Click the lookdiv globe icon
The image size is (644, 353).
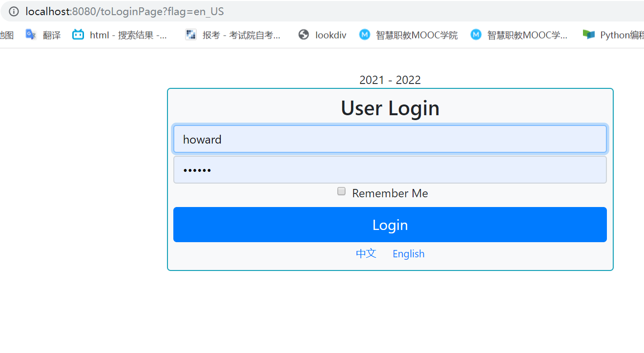pos(304,35)
